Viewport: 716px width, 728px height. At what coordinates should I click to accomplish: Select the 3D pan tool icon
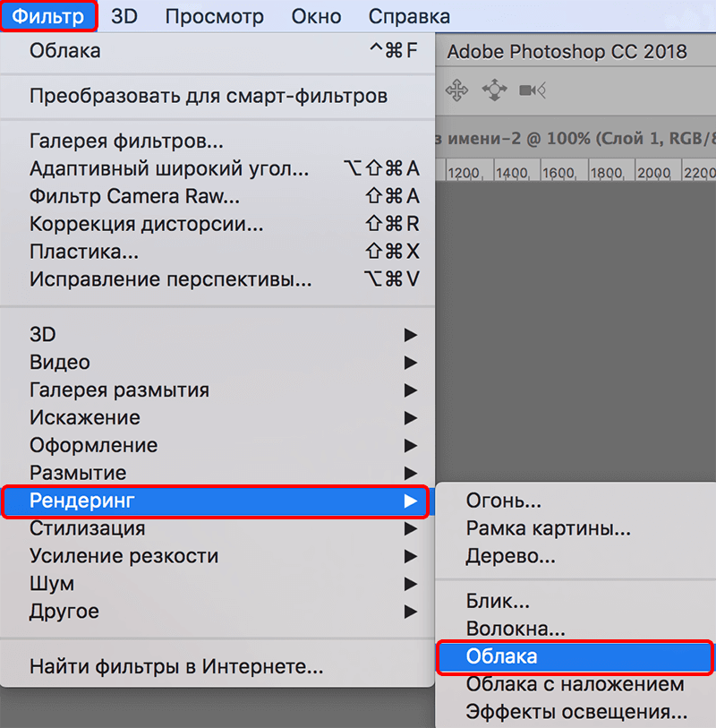457,90
